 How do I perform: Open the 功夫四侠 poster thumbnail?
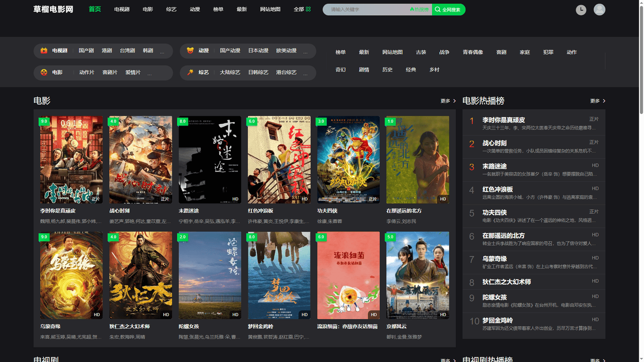click(348, 160)
